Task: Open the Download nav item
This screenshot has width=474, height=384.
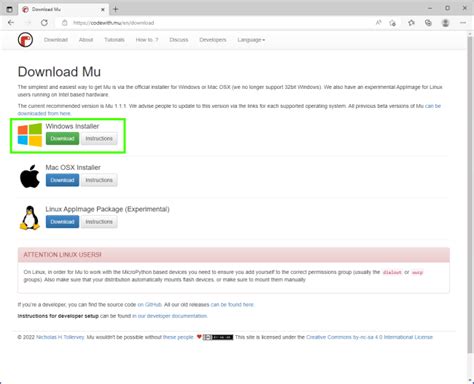Action: pos(56,40)
